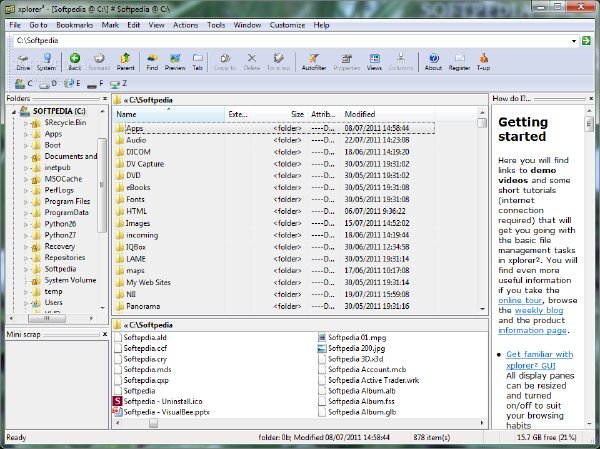Viewport: 600px width, 449px height.
Task: Open the Properties toolbar icon
Action: (347, 62)
